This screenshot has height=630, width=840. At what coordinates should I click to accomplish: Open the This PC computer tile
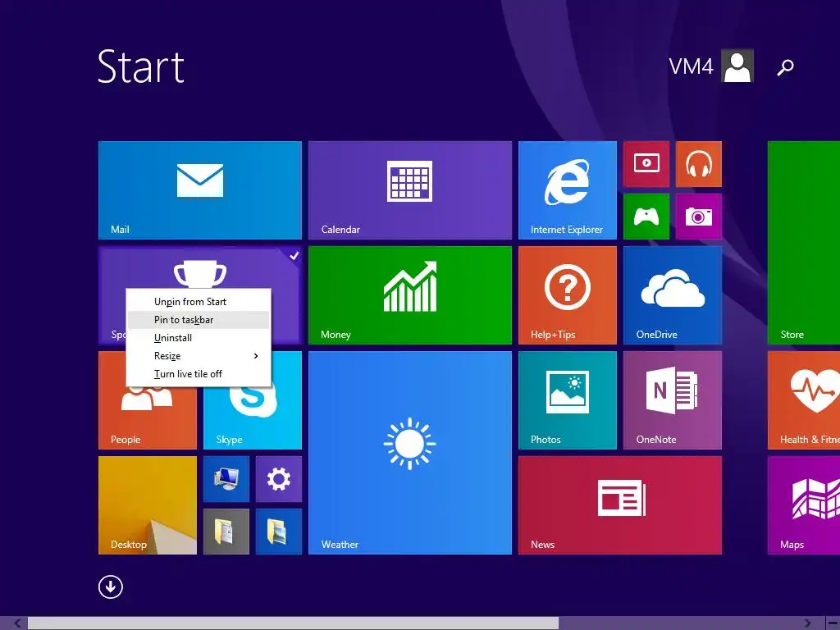[x=226, y=479]
